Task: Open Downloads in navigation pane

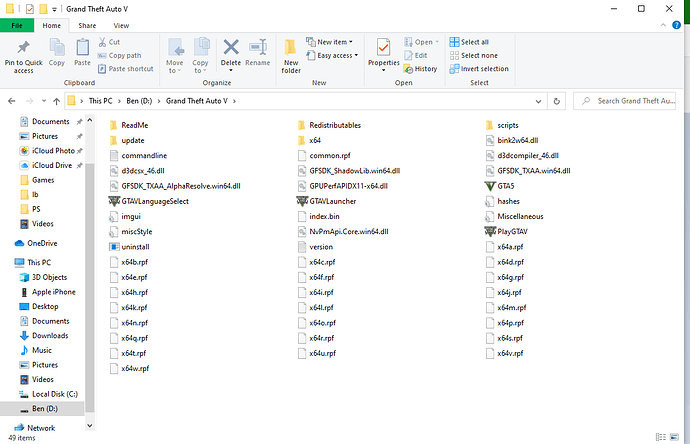Action: pyautogui.click(x=44, y=336)
